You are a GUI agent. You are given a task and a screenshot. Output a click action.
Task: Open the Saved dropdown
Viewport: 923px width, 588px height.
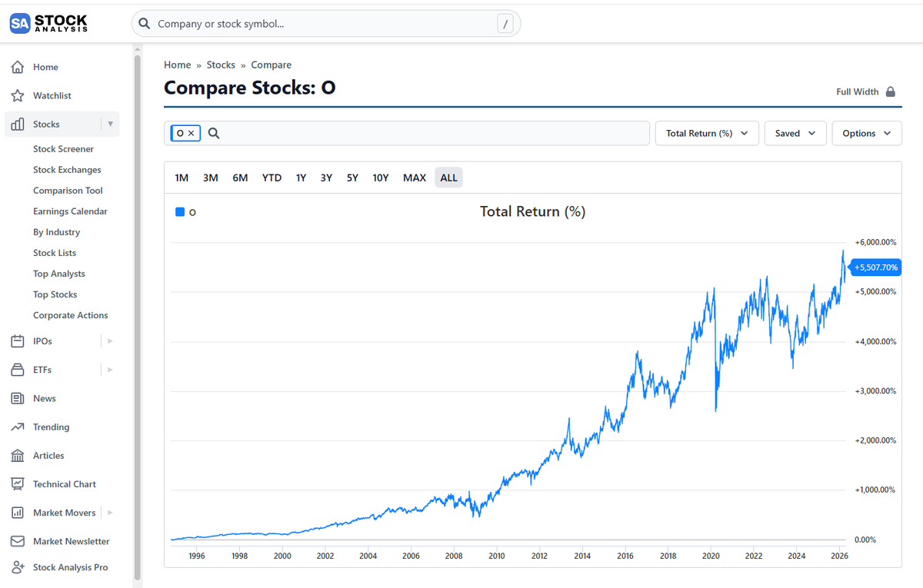point(795,133)
